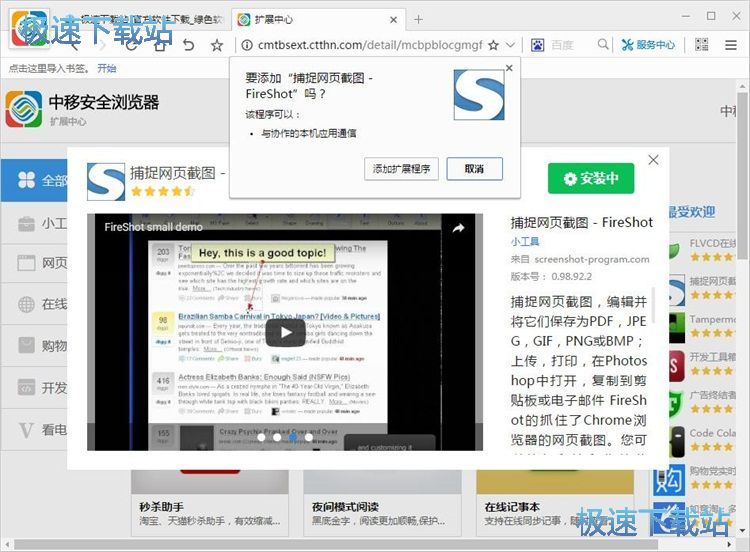Image resolution: width=750 pixels, height=552 pixels.
Task: Open a new tab with the plus button
Action: point(419,19)
